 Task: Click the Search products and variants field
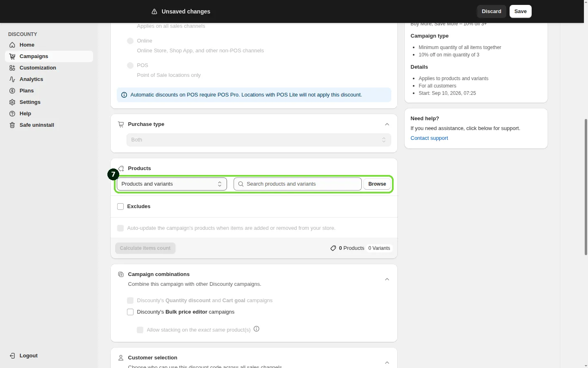(x=298, y=184)
